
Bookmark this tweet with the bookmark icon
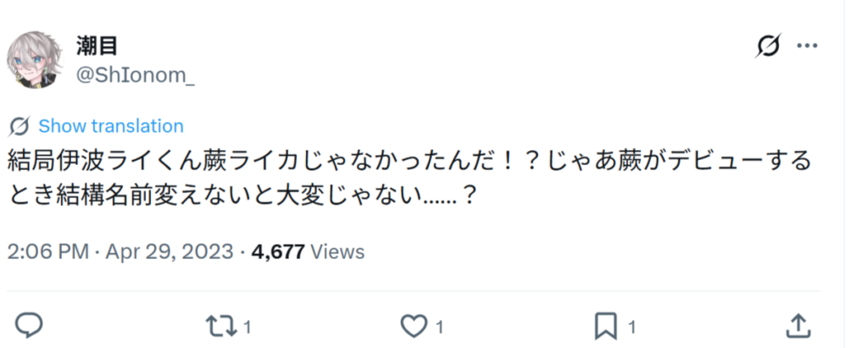coord(605,325)
